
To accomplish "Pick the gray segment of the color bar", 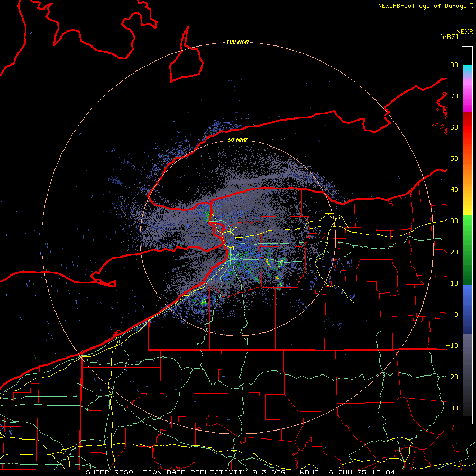I will (467, 375).
